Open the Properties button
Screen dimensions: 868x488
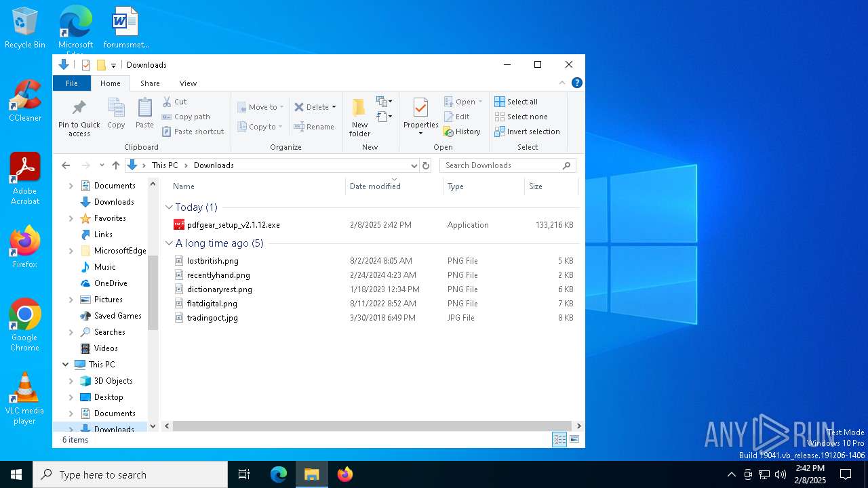420,117
